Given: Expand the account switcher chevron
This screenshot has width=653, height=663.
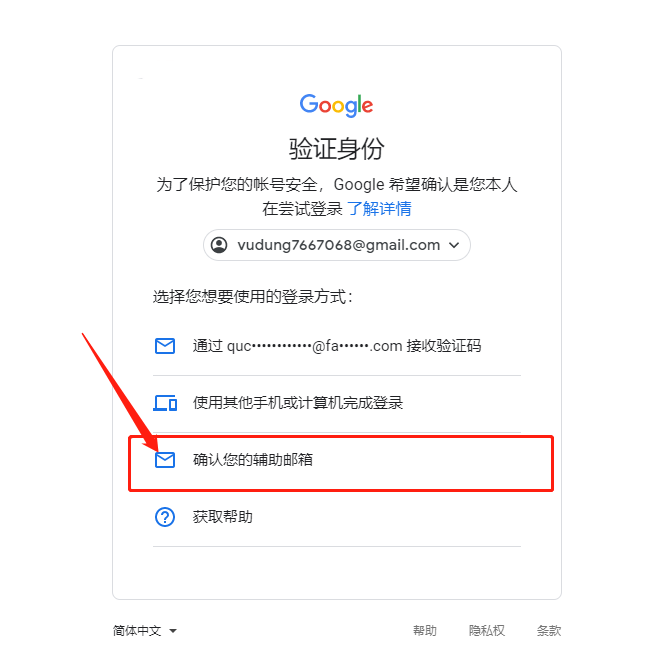Looking at the screenshot, I should click(454, 245).
